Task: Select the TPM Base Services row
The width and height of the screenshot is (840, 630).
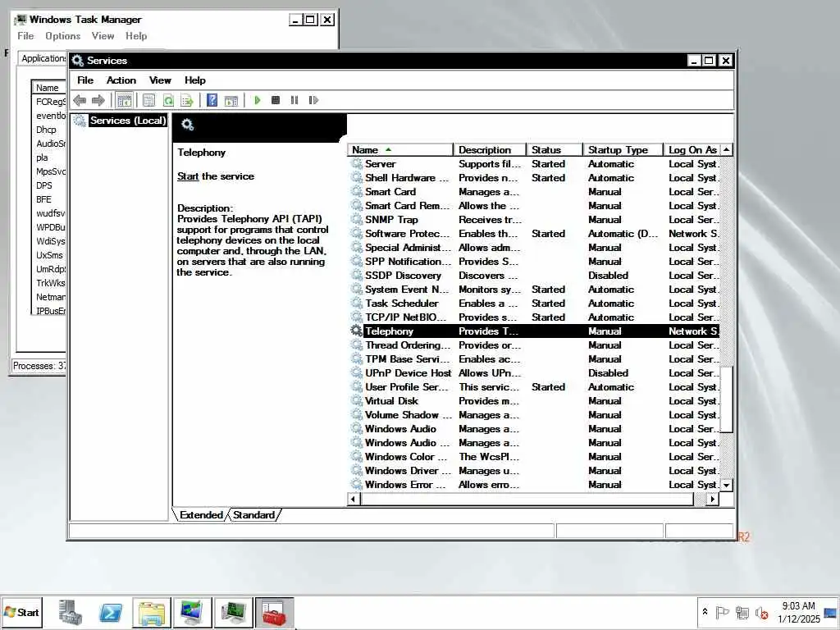Action: coord(533,359)
